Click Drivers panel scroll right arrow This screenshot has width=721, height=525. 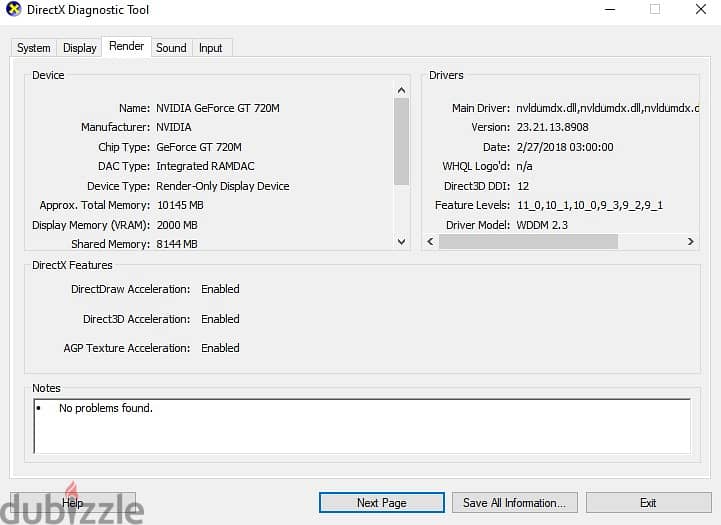(x=690, y=241)
